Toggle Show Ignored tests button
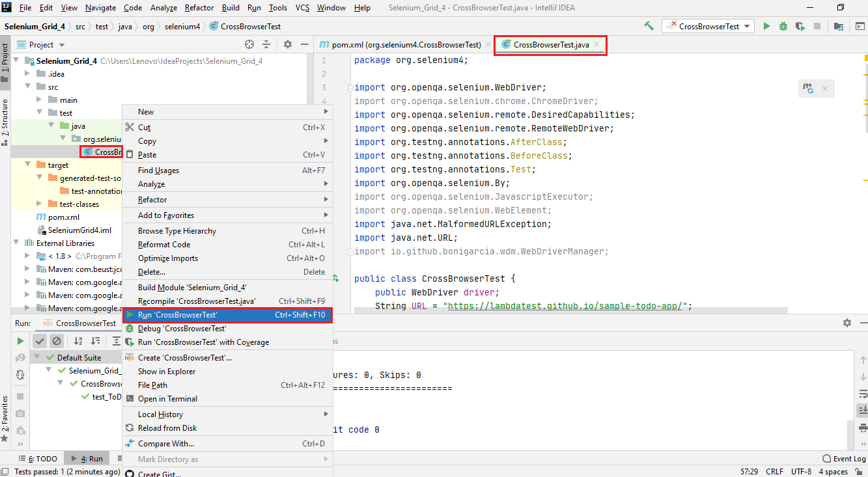The height and width of the screenshot is (477, 868). click(x=57, y=340)
